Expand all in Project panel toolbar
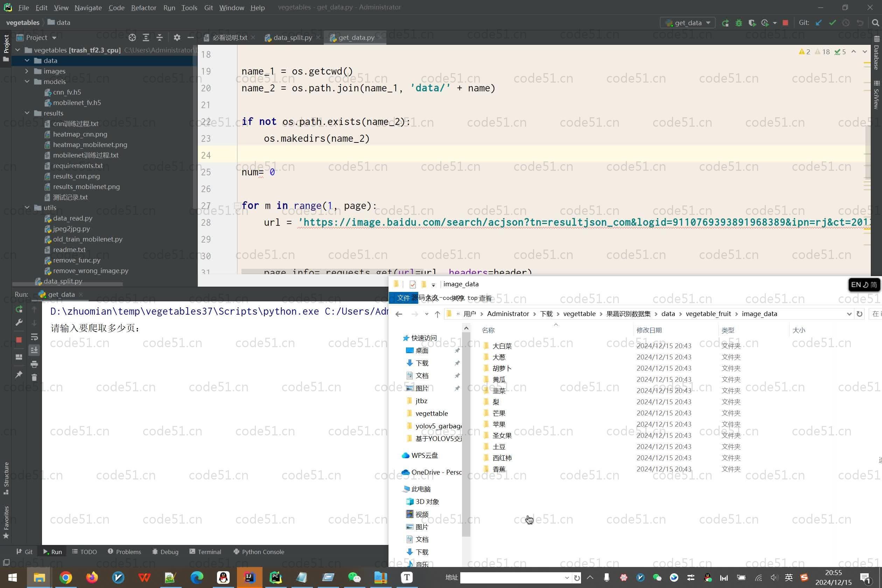Screen dimensions: 882x588 [146, 37]
